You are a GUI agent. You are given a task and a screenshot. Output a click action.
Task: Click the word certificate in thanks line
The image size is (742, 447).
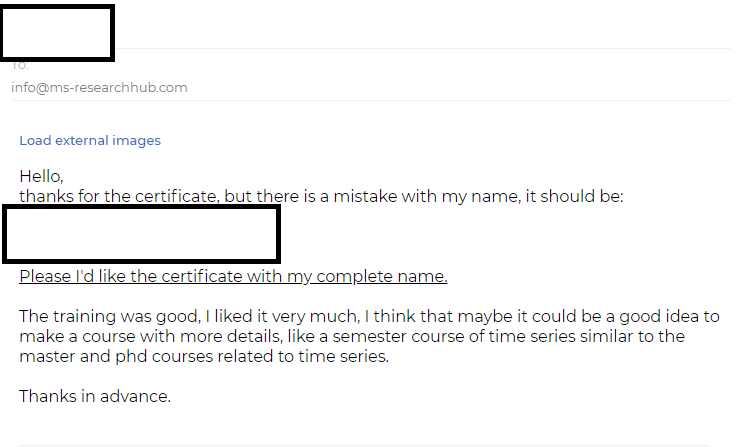(x=173, y=196)
